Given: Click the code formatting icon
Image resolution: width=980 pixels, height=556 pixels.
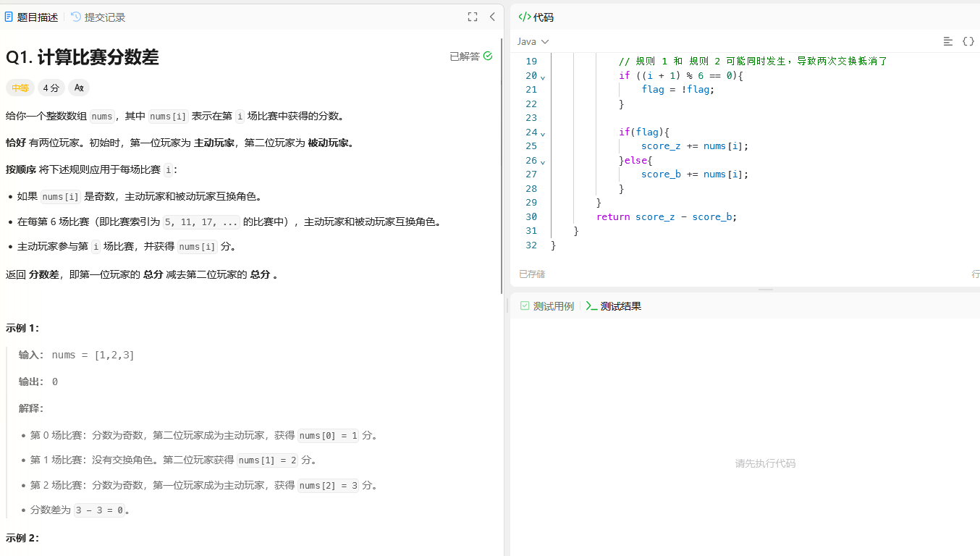Looking at the screenshot, I should 947,41.
